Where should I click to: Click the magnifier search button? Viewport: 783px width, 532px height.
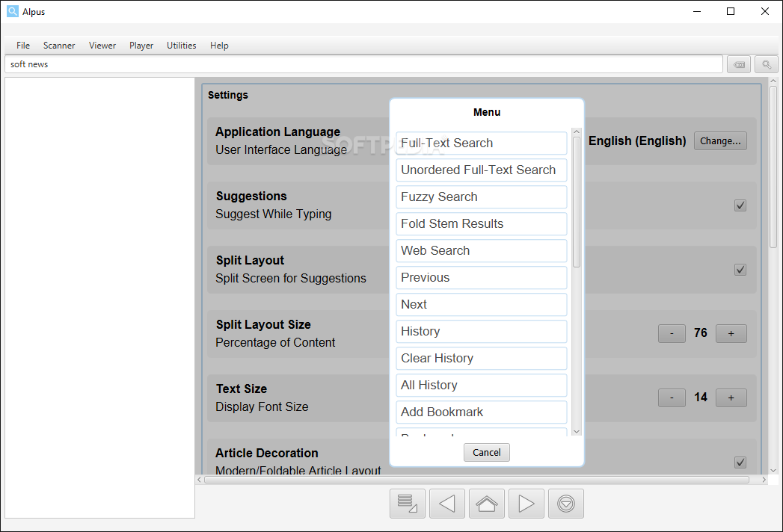tap(767, 64)
